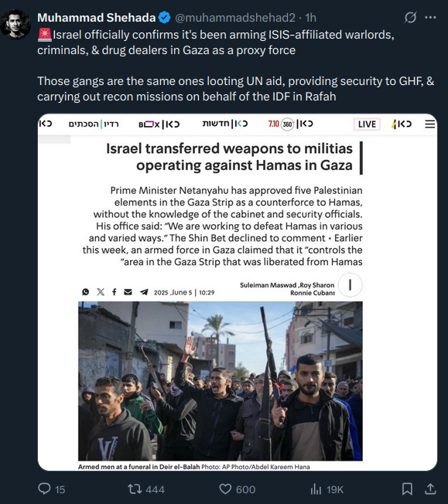Open the hamburger menu in Kan site header
The height and width of the screenshot is (504, 448).
point(429,124)
